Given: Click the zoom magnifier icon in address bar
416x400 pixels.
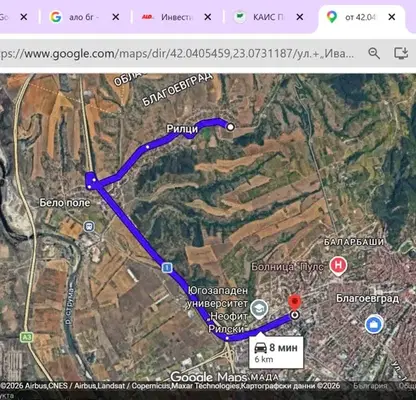Looking at the screenshot, I should (374, 53).
